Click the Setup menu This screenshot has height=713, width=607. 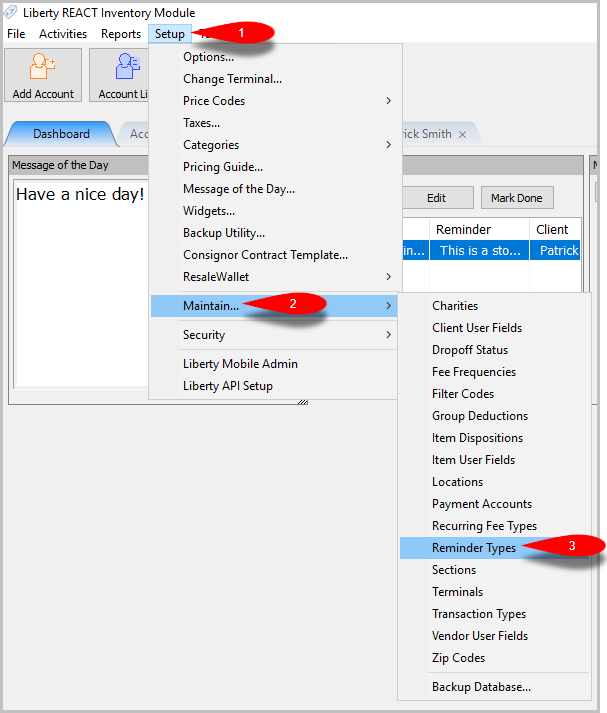170,34
